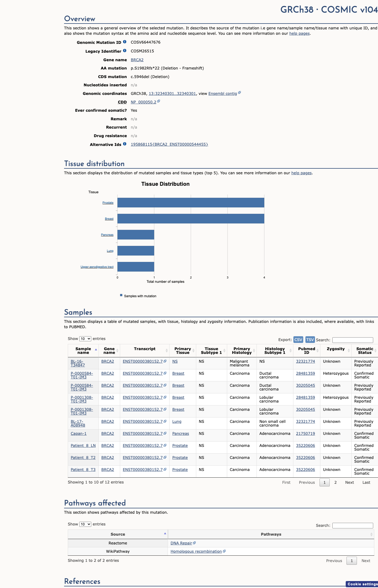Sort samples by Primary Tissue column
This screenshot has height=588, width=378.
[x=193, y=351]
